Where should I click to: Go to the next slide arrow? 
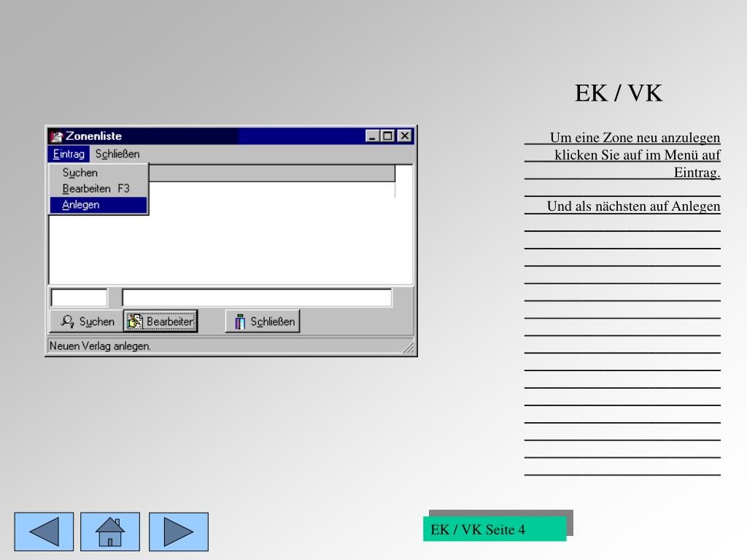(179, 532)
